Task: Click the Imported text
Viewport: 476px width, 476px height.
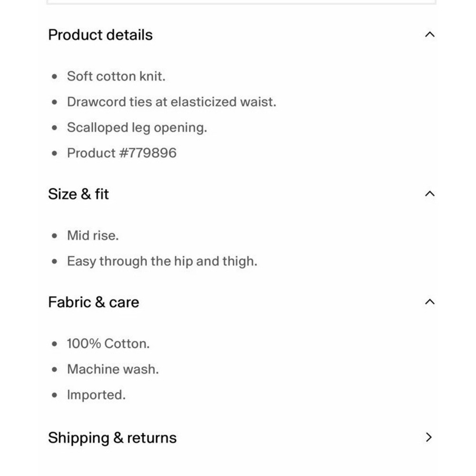Action: (96, 395)
